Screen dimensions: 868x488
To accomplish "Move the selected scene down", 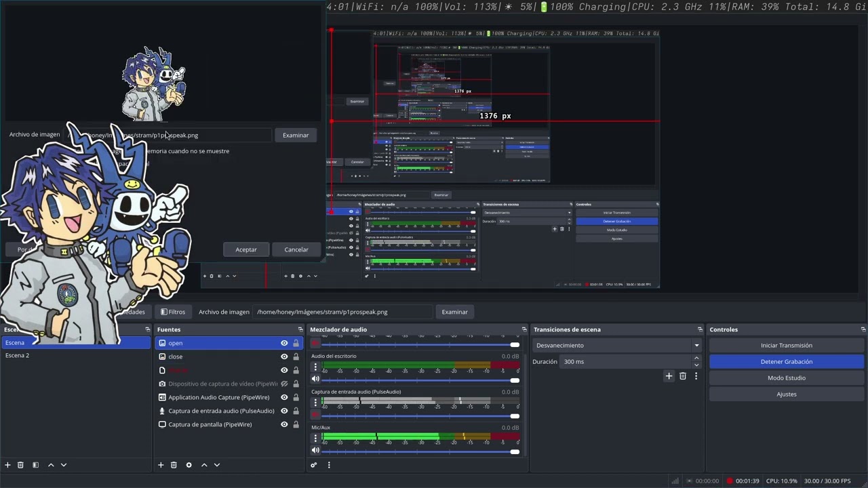I will (64, 465).
